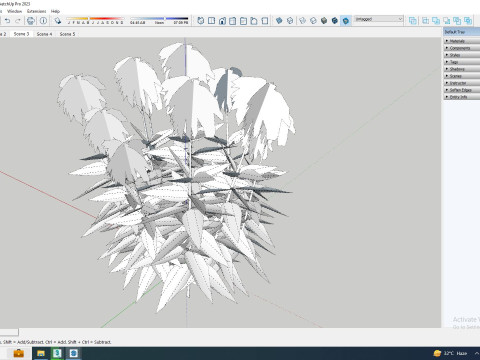The height and width of the screenshot is (360, 480).
Task: Expand the Shadows tray panel
Action: point(462,69)
